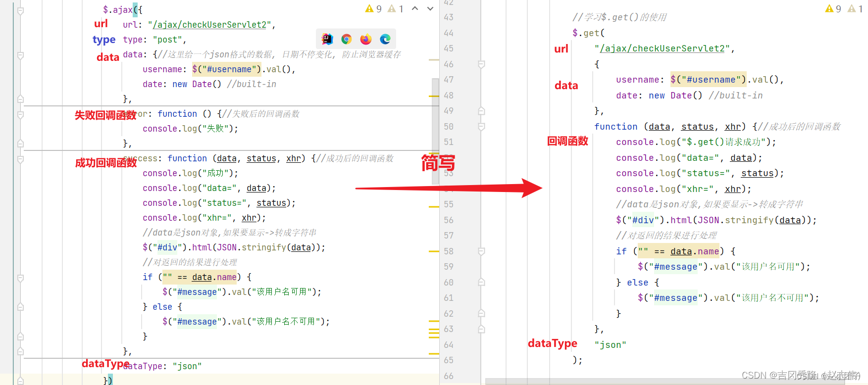Viewport: 868px width, 385px height.
Task: Go to previous highlighted error arrow
Action: click(415, 8)
